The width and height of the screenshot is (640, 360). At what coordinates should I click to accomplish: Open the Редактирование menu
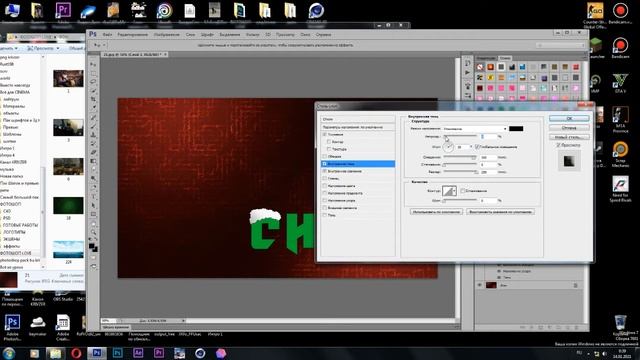[133, 35]
